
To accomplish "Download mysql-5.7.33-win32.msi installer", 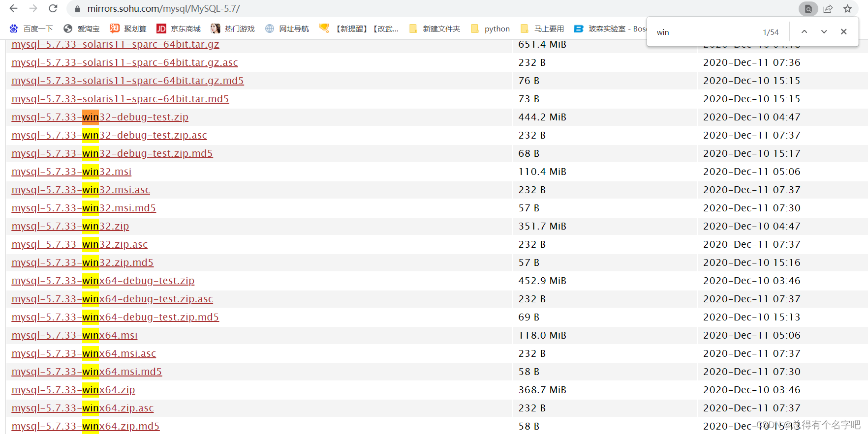I will pos(71,172).
